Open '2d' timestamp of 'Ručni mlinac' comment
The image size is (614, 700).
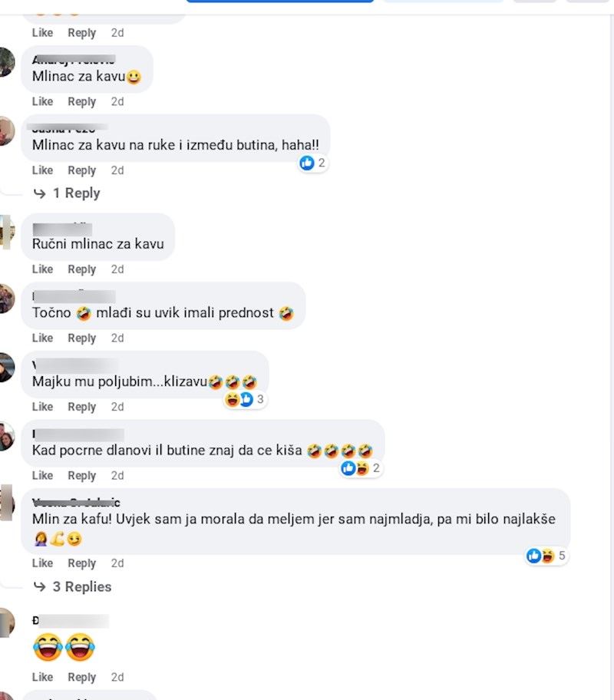pos(117,269)
